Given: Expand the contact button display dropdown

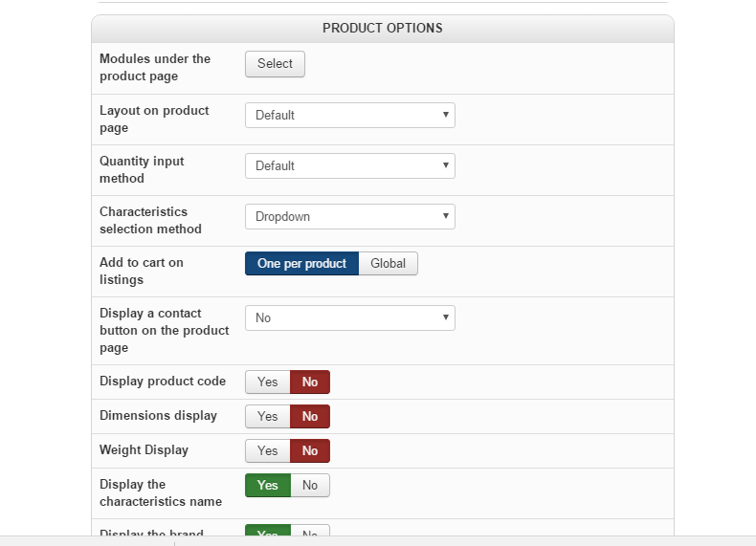Looking at the screenshot, I should [x=349, y=318].
